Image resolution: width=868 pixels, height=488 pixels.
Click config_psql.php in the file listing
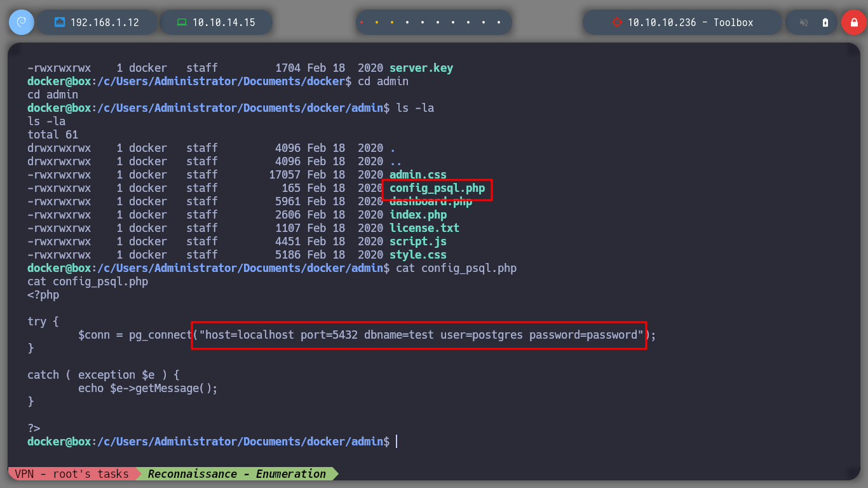click(437, 188)
